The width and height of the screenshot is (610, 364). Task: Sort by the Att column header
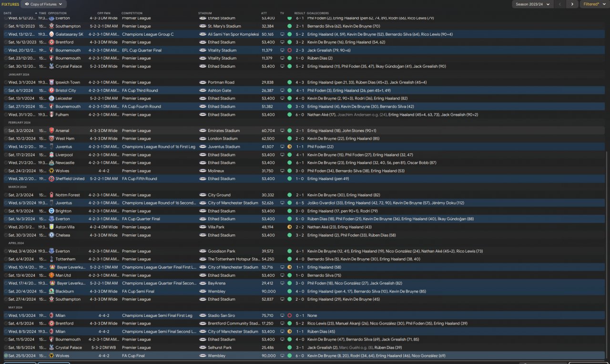(264, 13)
